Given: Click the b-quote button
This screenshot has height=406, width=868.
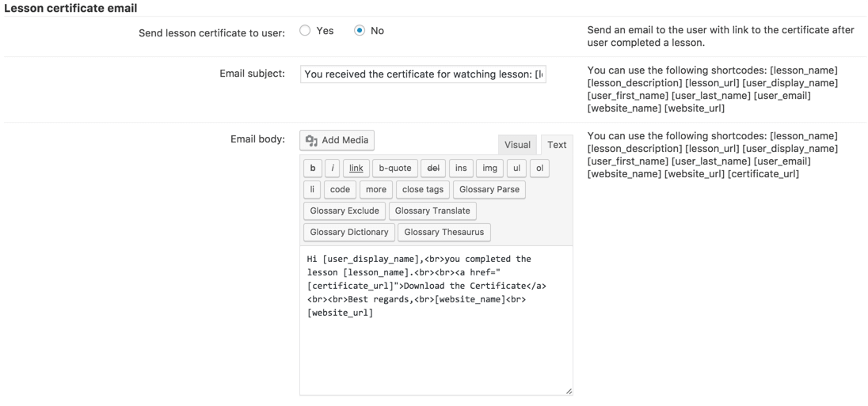Looking at the screenshot, I should pyautogui.click(x=394, y=168).
